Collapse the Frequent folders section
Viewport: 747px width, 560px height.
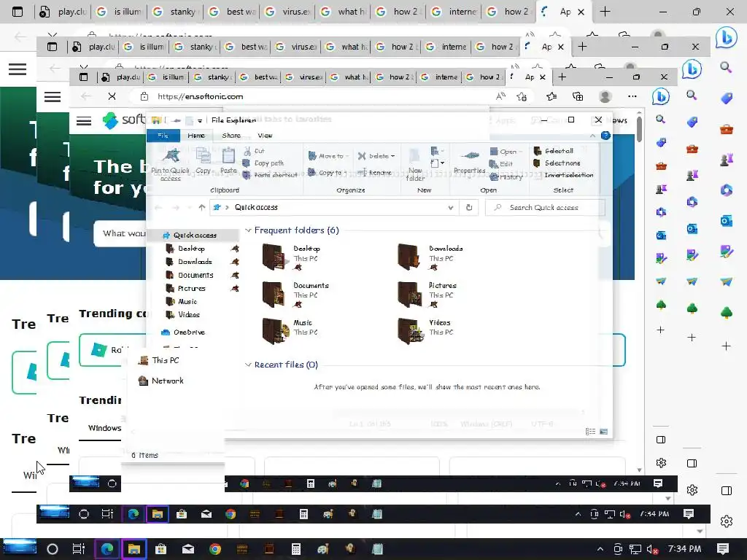tap(248, 230)
